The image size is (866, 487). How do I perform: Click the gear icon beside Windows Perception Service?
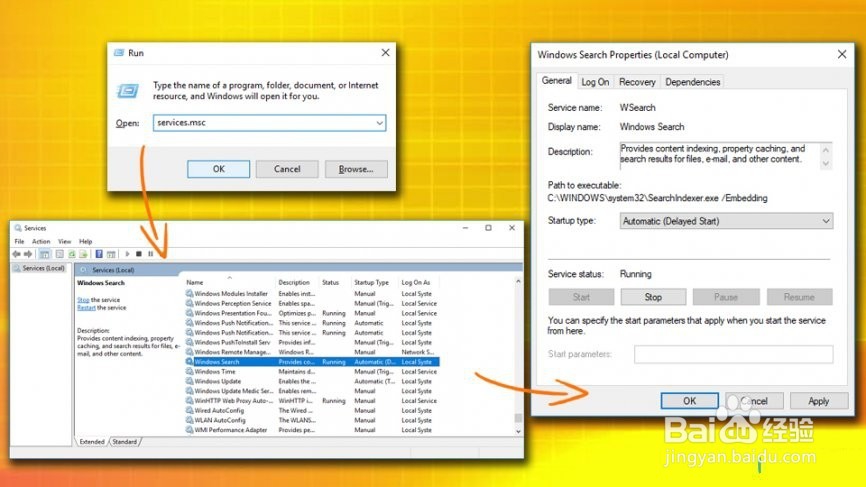189,303
